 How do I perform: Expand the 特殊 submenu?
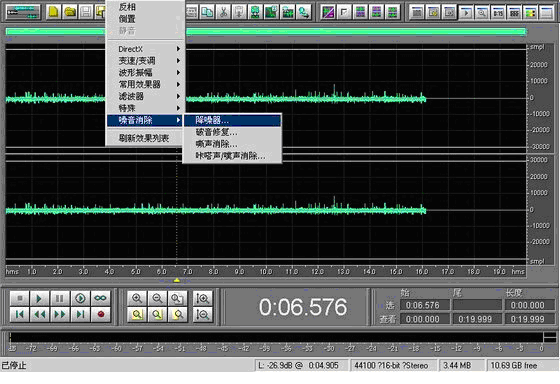tap(146, 108)
